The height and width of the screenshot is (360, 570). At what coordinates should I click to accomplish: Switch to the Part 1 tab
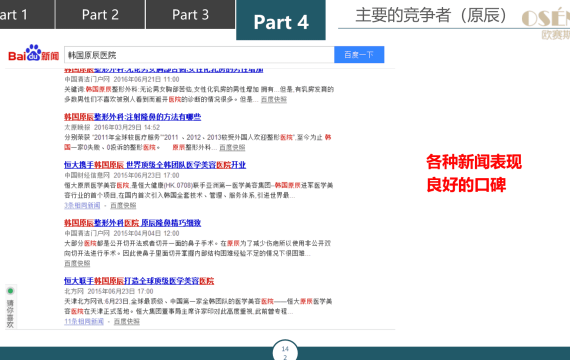click(27, 14)
